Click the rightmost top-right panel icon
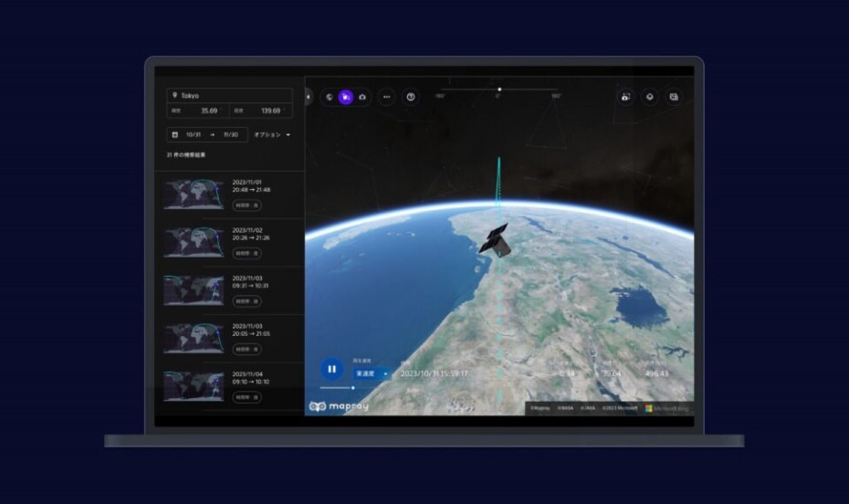Image resolution: width=849 pixels, height=504 pixels. tap(673, 97)
